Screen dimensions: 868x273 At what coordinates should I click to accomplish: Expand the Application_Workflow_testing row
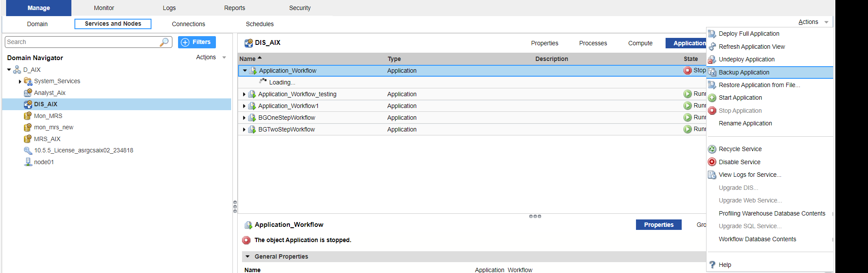pos(244,94)
